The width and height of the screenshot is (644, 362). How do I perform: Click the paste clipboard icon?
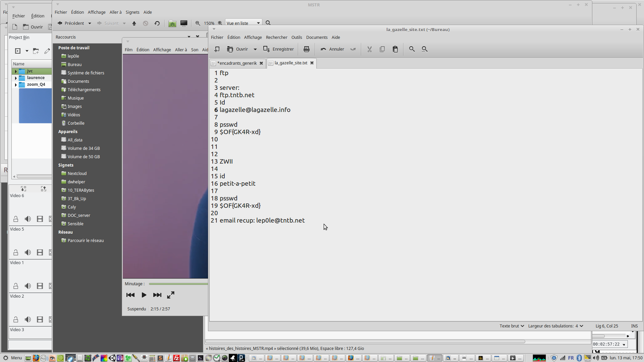tap(395, 49)
